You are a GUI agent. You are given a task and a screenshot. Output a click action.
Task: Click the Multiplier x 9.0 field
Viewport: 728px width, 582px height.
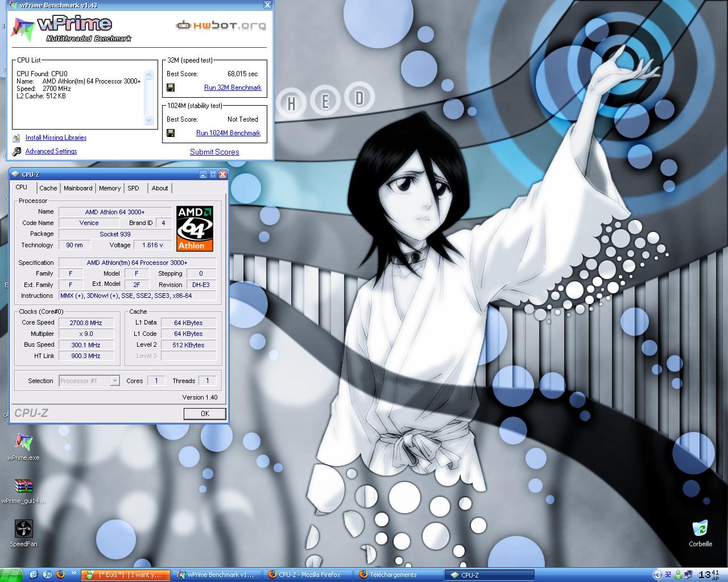click(x=86, y=334)
